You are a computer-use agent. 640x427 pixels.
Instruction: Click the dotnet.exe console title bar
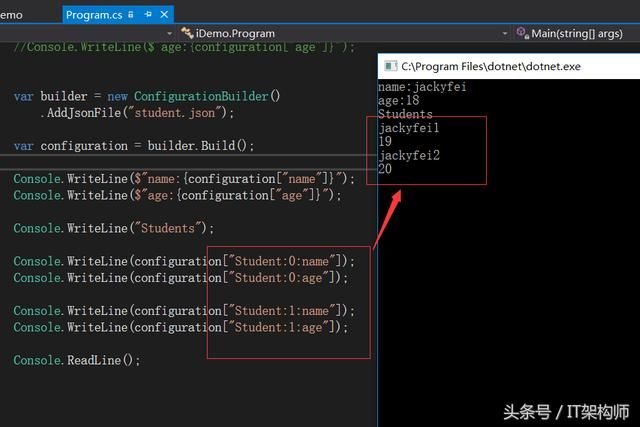(x=509, y=66)
